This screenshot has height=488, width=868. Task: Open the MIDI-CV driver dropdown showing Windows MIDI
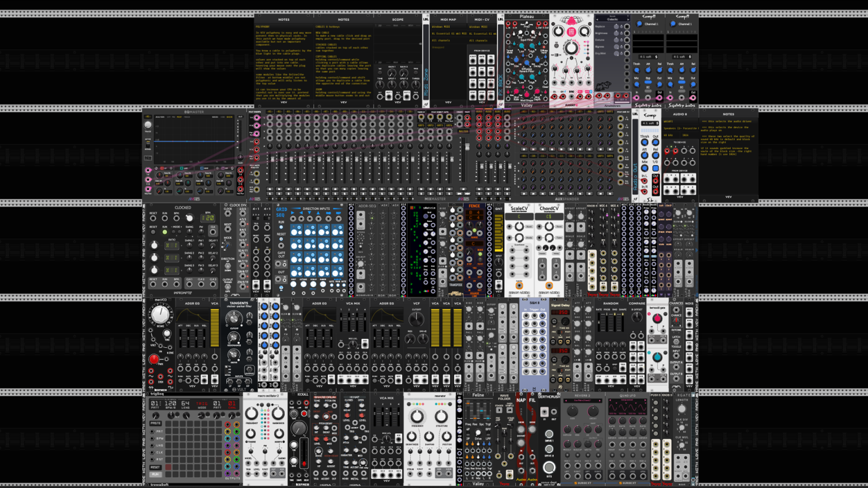[482, 27]
